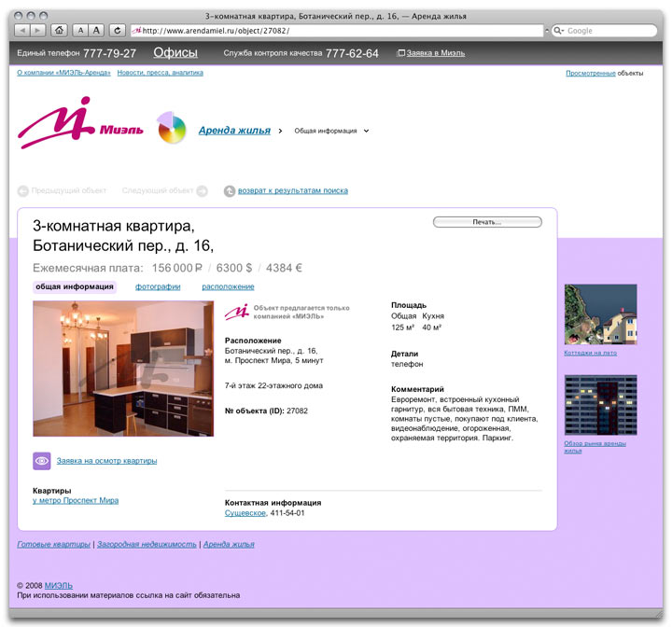
Task: Select the общая информация tab
Action: coord(74,286)
